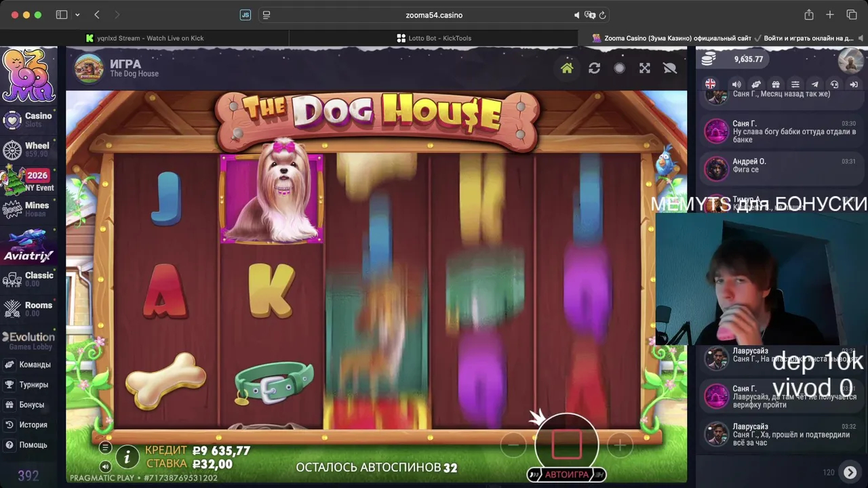Open the support headset icon
The height and width of the screenshot is (488, 868).
tap(835, 84)
